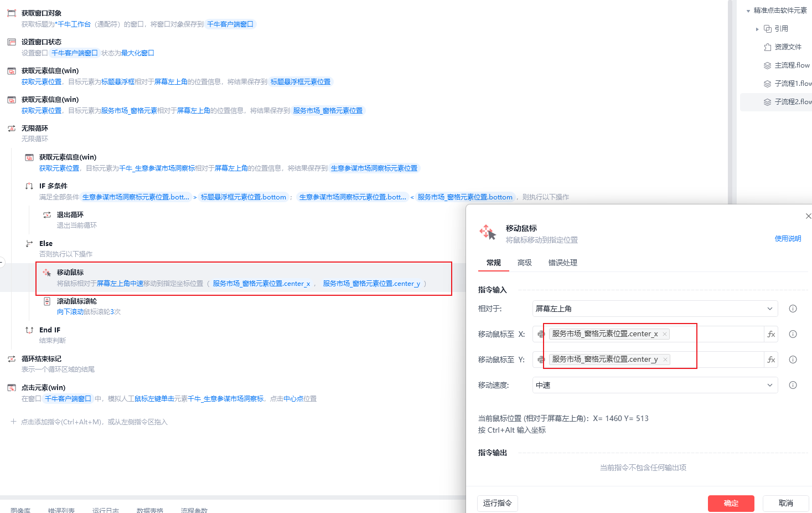Screen dimensions: 812x513
Task: Open the 相对于 屏幕左上角 dropdown
Action: (655, 309)
